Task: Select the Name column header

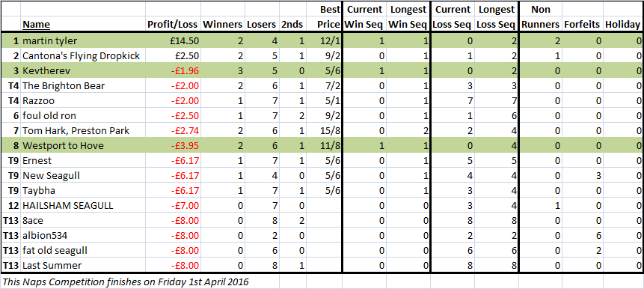Action: click(36, 25)
